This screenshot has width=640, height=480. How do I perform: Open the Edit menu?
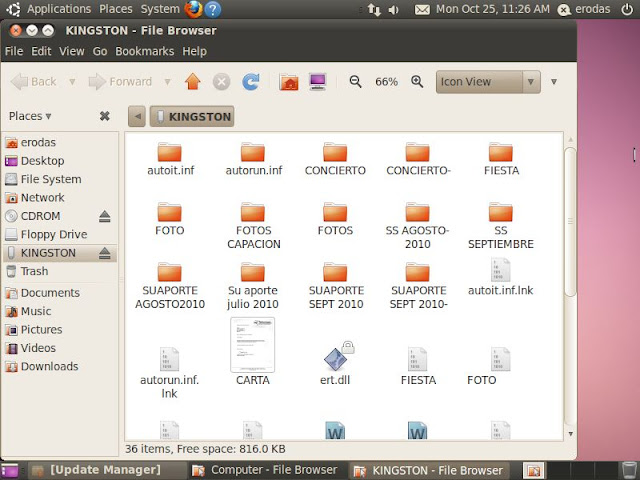41,51
